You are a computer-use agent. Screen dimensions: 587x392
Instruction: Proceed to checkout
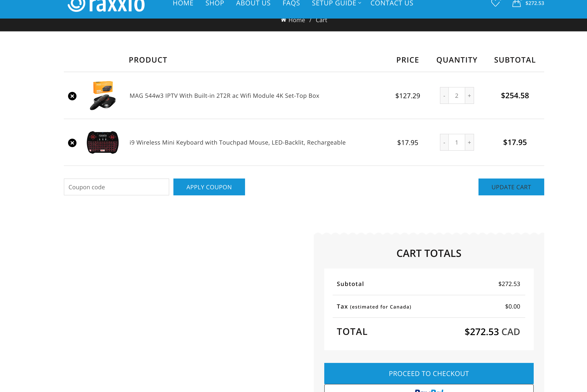[429, 373]
